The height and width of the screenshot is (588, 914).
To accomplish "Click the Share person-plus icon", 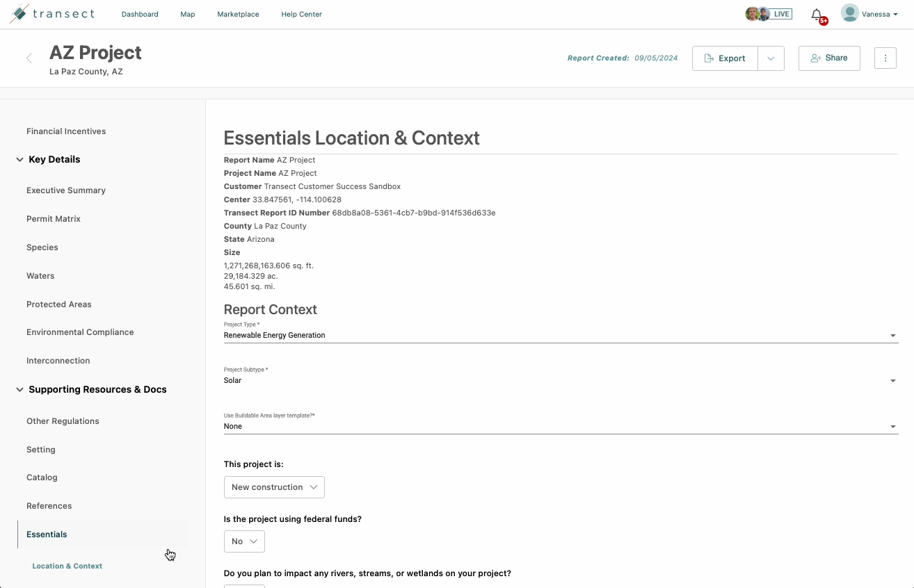I will (815, 58).
